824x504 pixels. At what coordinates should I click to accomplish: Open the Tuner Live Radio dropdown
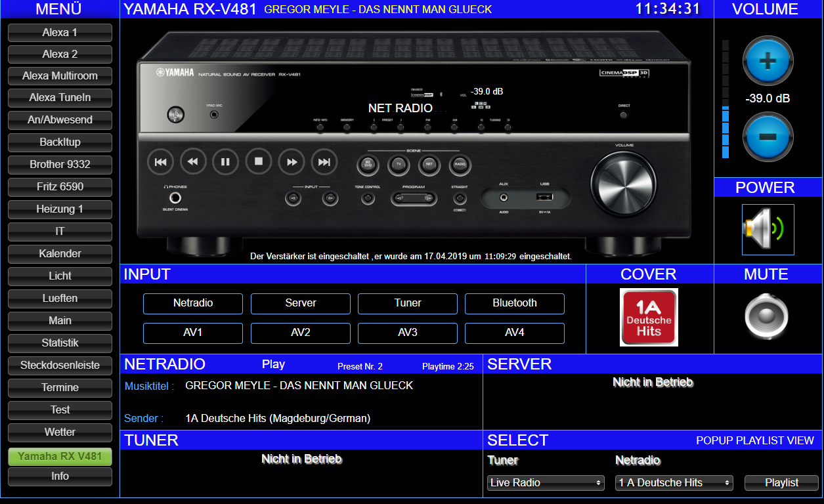(x=546, y=482)
